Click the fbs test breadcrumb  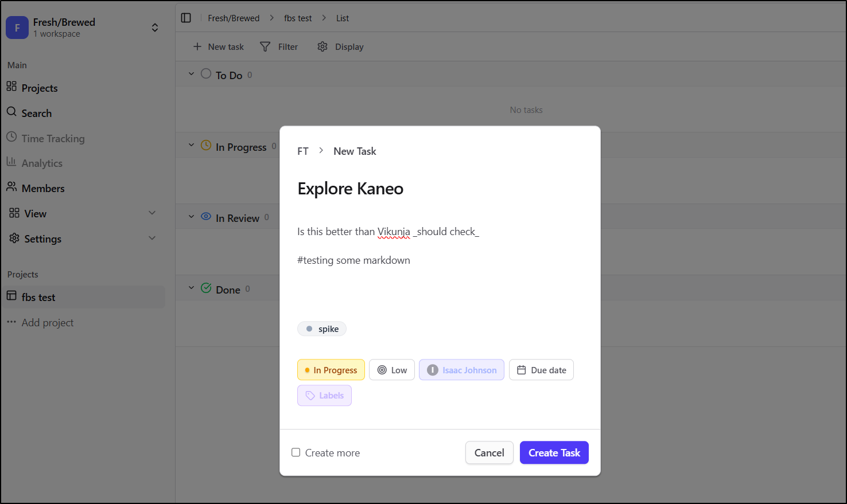point(298,18)
